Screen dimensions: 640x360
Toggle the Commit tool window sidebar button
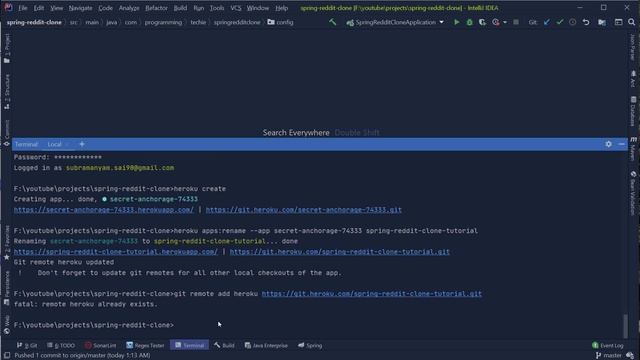[7, 133]
